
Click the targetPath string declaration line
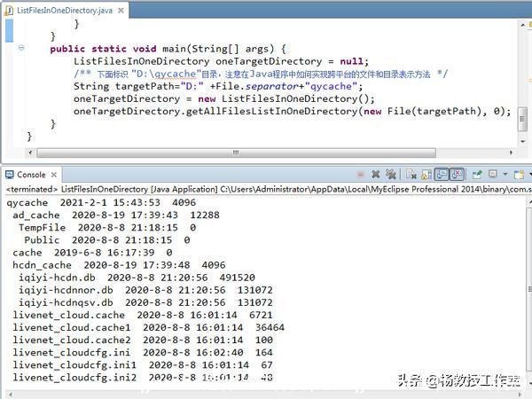click(217, 86)
